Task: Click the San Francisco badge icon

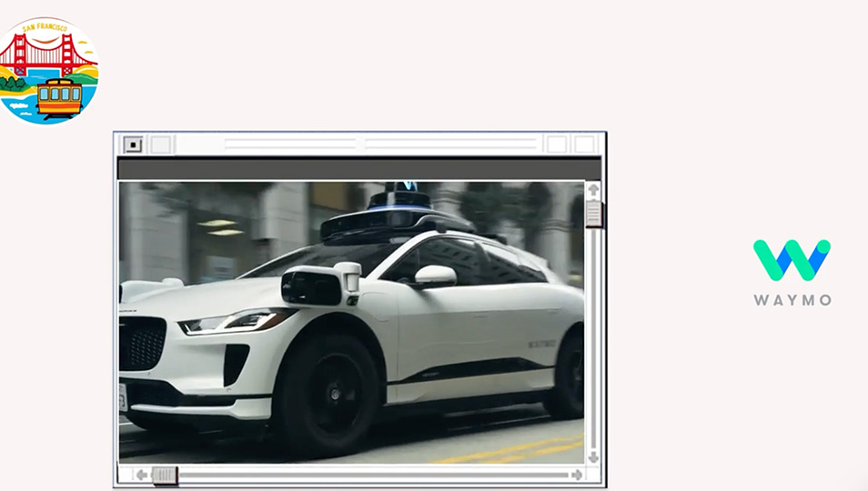Action: point(48,71)
